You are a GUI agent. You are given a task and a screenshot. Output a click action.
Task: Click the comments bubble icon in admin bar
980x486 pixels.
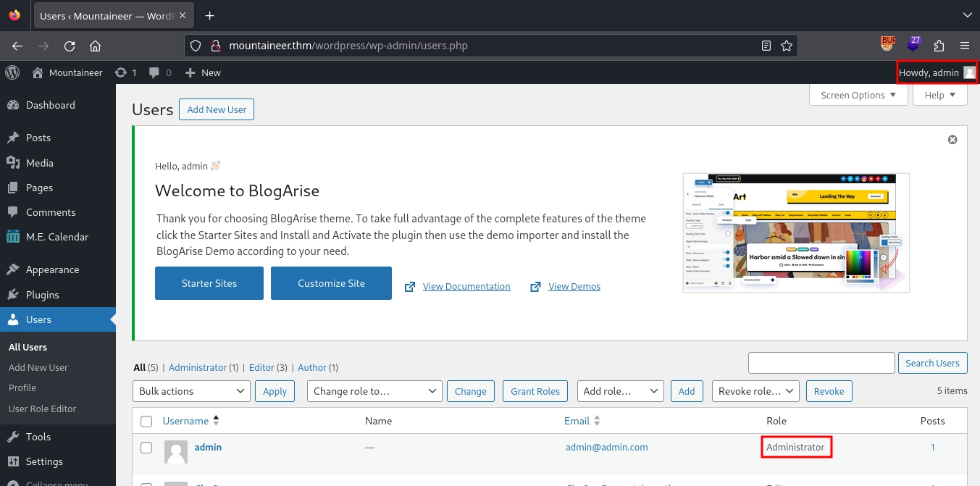(160, 72)
